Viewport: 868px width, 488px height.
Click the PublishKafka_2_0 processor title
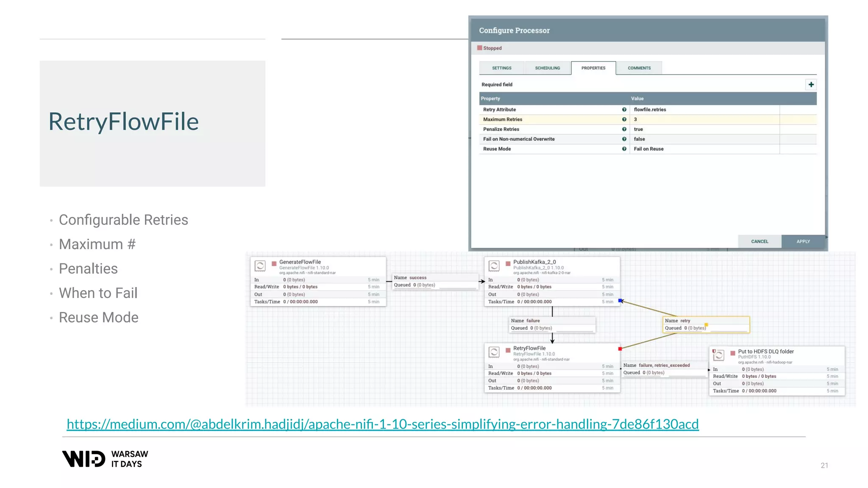[x=534, y=262]
